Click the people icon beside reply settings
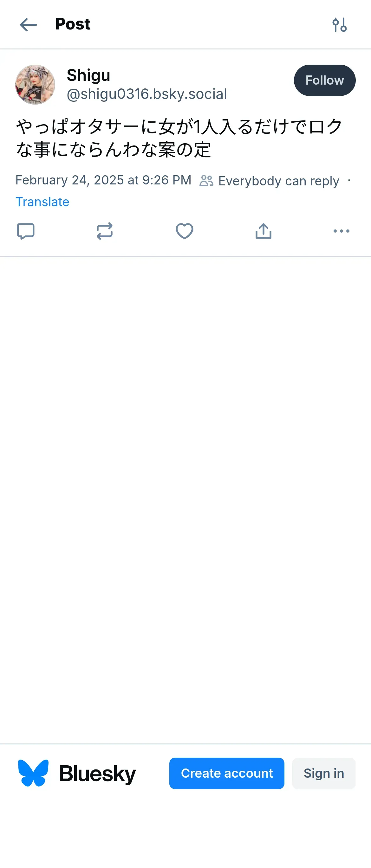371x868 pixels. tap(206, 181)
